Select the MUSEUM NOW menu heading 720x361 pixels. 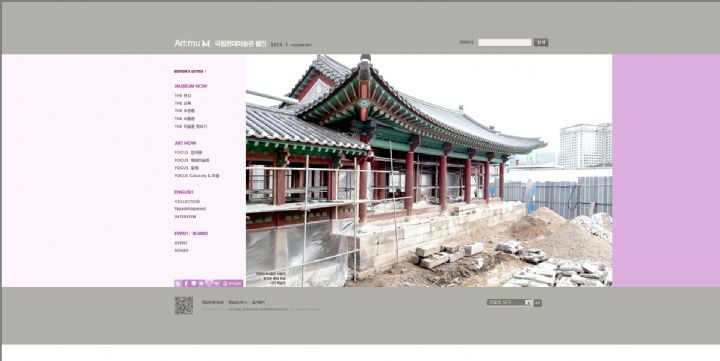pos(191,86)
